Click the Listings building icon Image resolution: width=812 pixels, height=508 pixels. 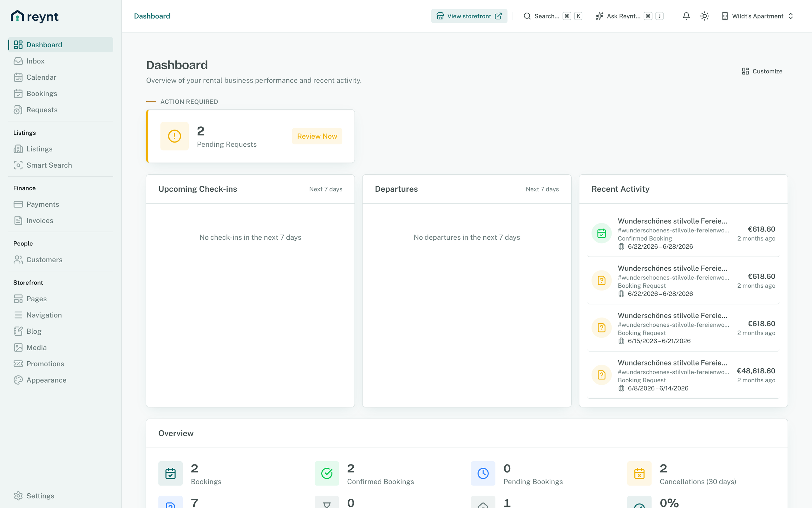pyautogui.click(x=18, y=149)
